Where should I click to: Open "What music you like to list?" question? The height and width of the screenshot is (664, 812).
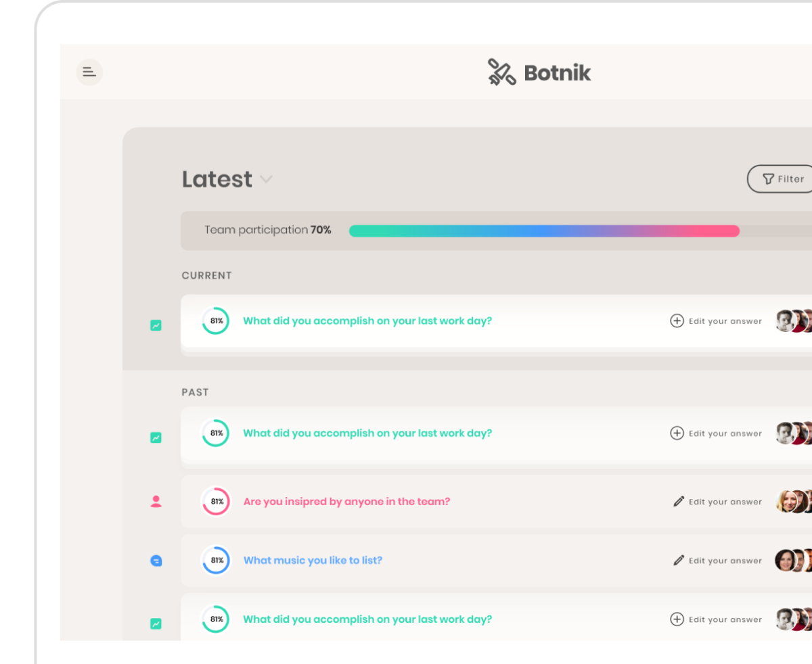click(313, 561)
